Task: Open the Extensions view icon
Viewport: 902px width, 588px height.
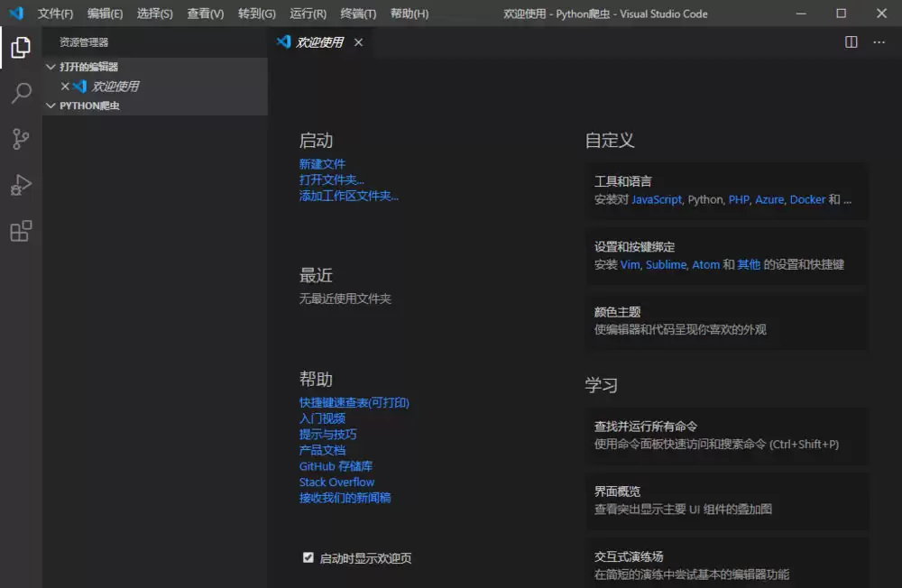Action: click(20, 231)
